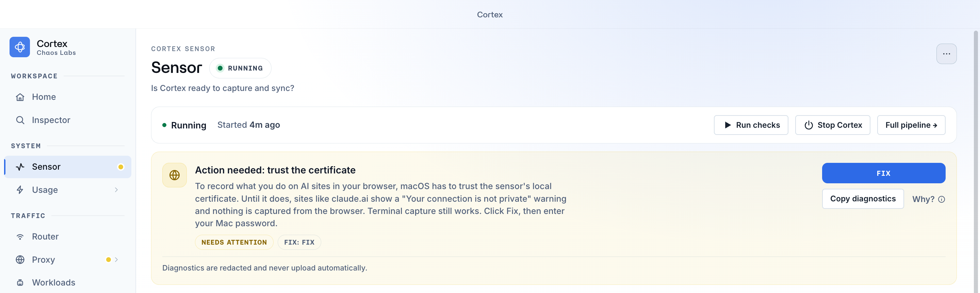This screenshot has width=980, height=293.
Task: Click Stop Cortex power button
Action: 832,125
